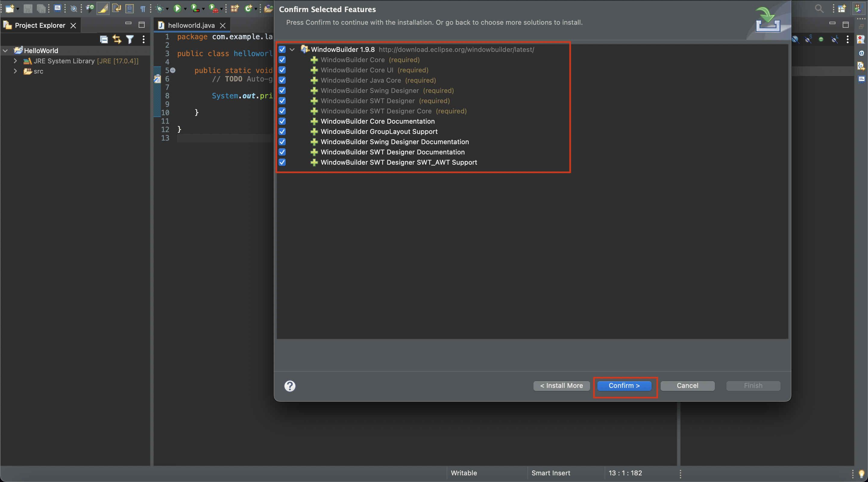The width and height of the screenshot is (868, 482).
Task: Show whitespace characters pilcrow icon
Action: (143, 8)
